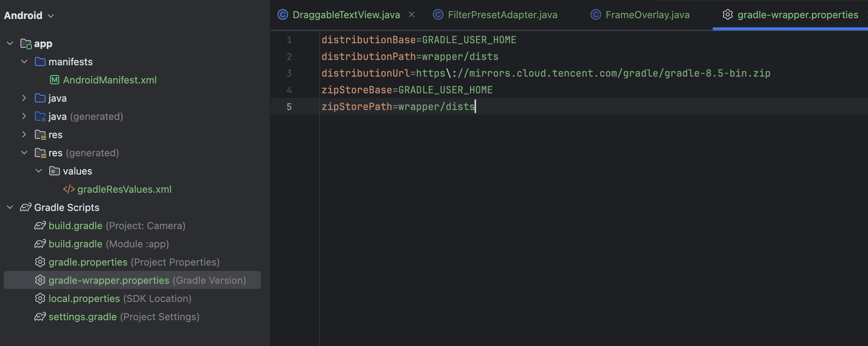Open settings.gradle (Project Settings)
Screen dimensions: 868x346
pyautogui.click(x=124, y=317)
